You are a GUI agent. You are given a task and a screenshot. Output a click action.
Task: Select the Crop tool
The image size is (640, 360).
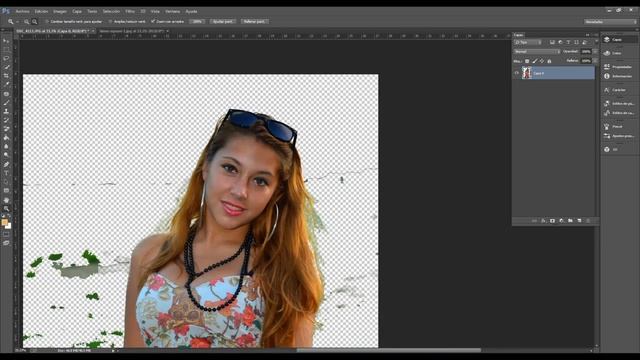(x=6, y=76)
